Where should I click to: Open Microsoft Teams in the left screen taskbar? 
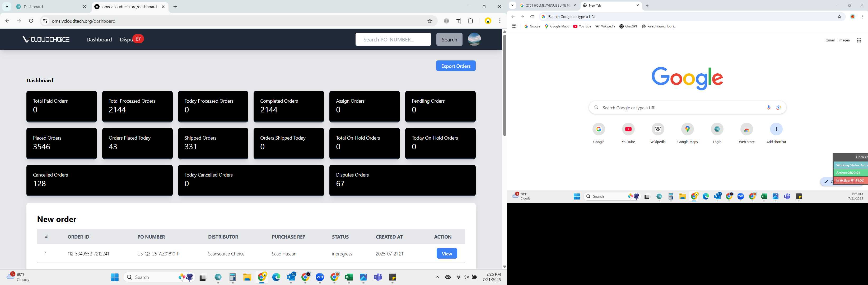(x=378, y=277)
